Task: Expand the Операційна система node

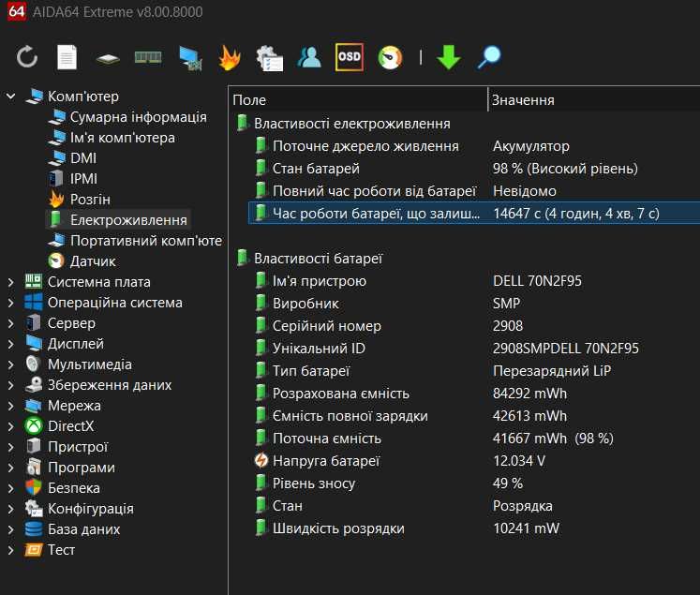Action: 11,303
